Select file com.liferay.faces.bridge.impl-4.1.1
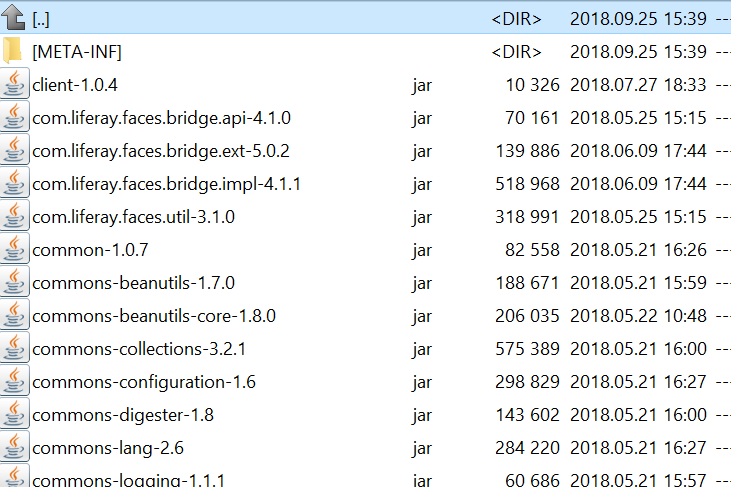 (x=166, y=184)
